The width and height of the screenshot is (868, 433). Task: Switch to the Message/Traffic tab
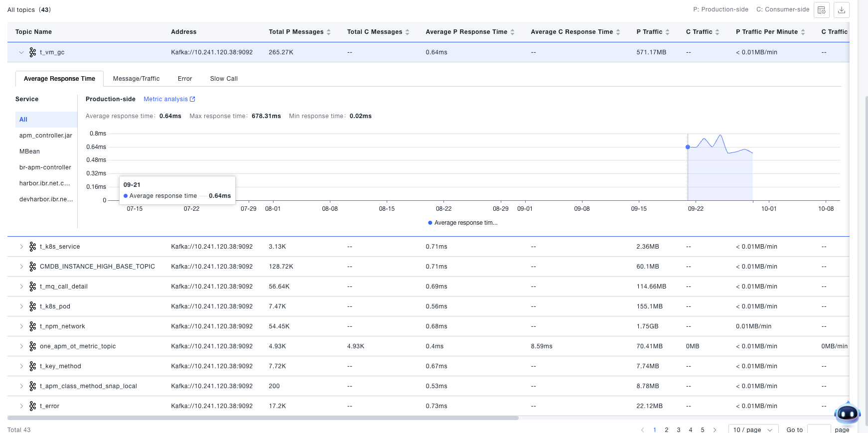[136, 79]
